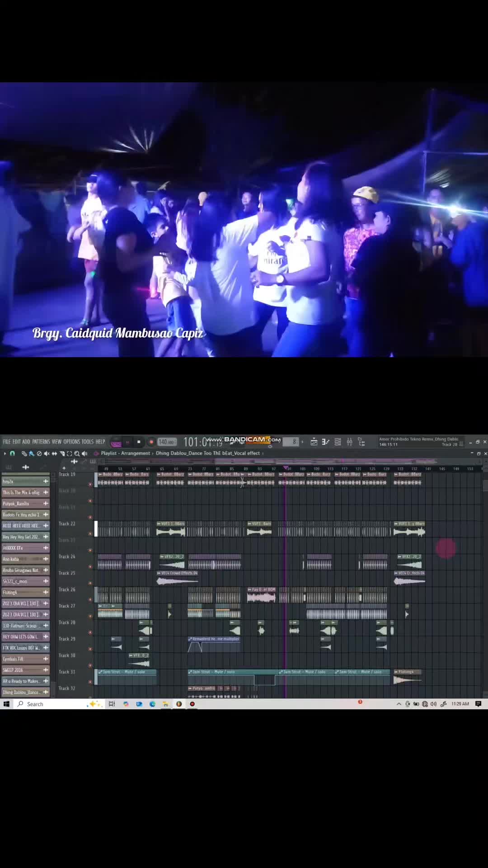The width and height of the screenshot is (488, 868).
Task: Select Ano kaha clip in picker
Action: [25, 559]
